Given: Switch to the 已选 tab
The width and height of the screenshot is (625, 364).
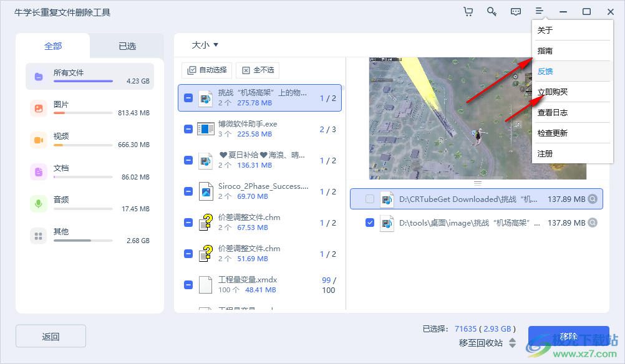Looking at the screenshot, I should 127,46.
